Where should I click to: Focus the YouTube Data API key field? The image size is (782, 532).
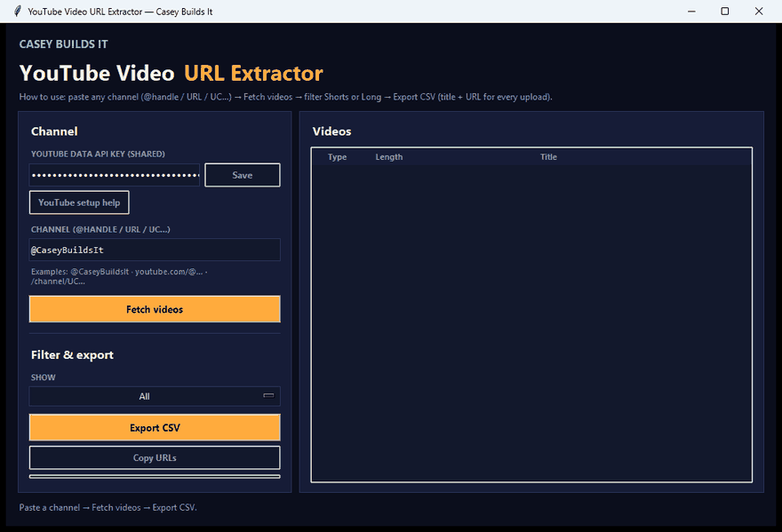point(115,175)
